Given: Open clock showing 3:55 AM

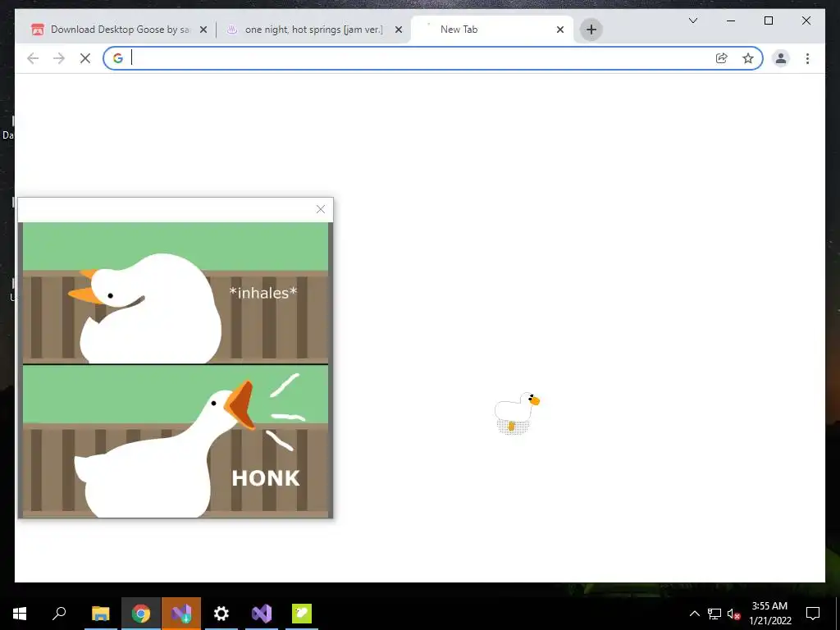Looking at the screenshot, I should point(769,614).
